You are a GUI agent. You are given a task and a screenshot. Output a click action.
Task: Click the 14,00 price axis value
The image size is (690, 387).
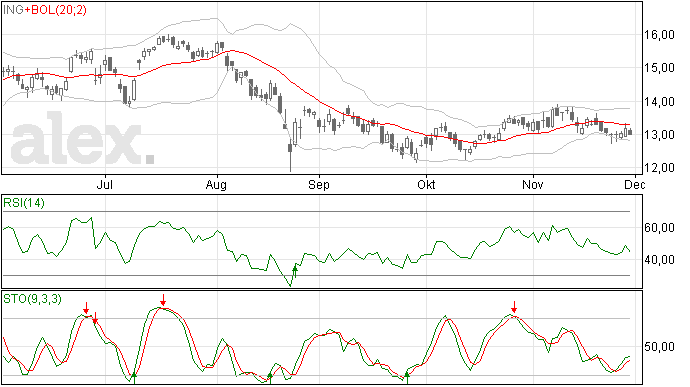coord(660,102)
